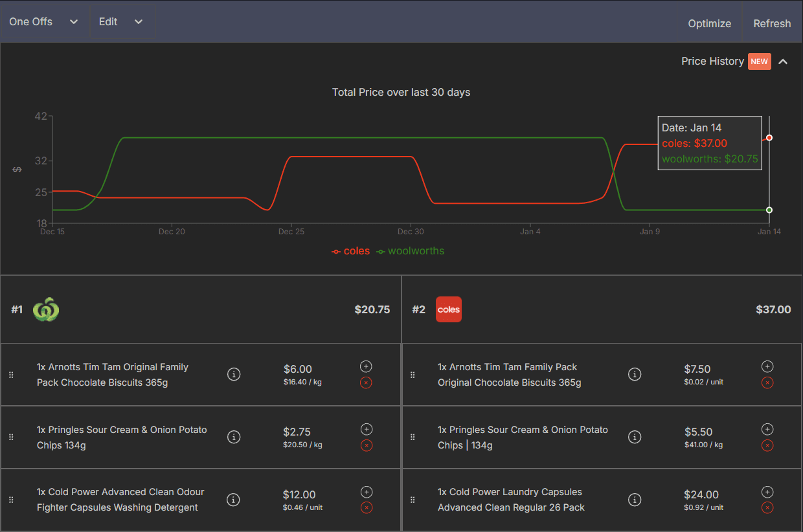
Task: Show info for Coles Pringles chips
Action: click(x=635, y=438)
